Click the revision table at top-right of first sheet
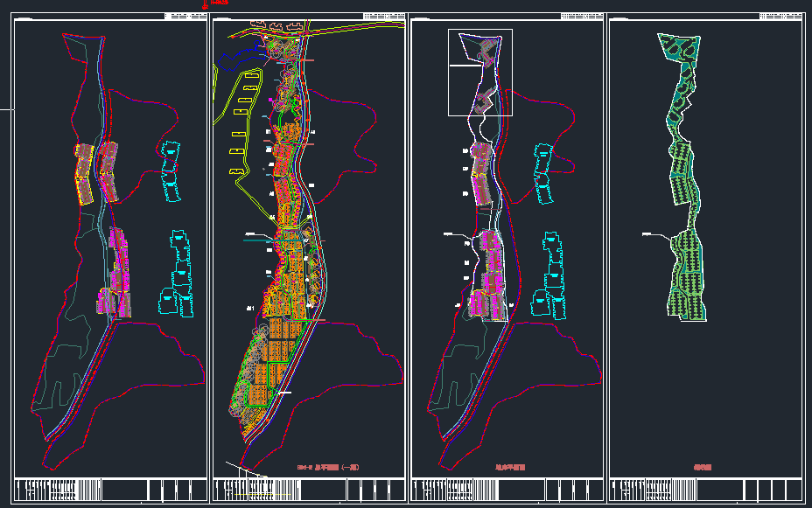 click(186, 16)
